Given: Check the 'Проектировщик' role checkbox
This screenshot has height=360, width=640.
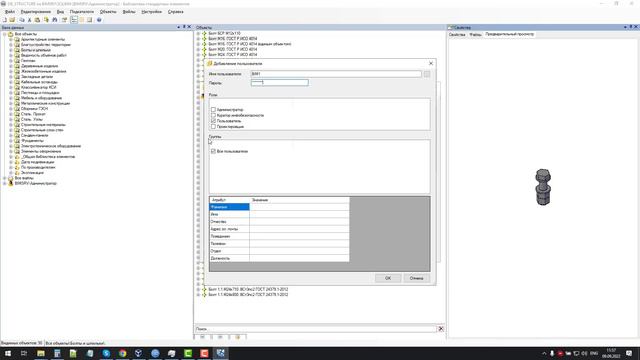Looking at the screenshot, I should (x=213, y=127).
